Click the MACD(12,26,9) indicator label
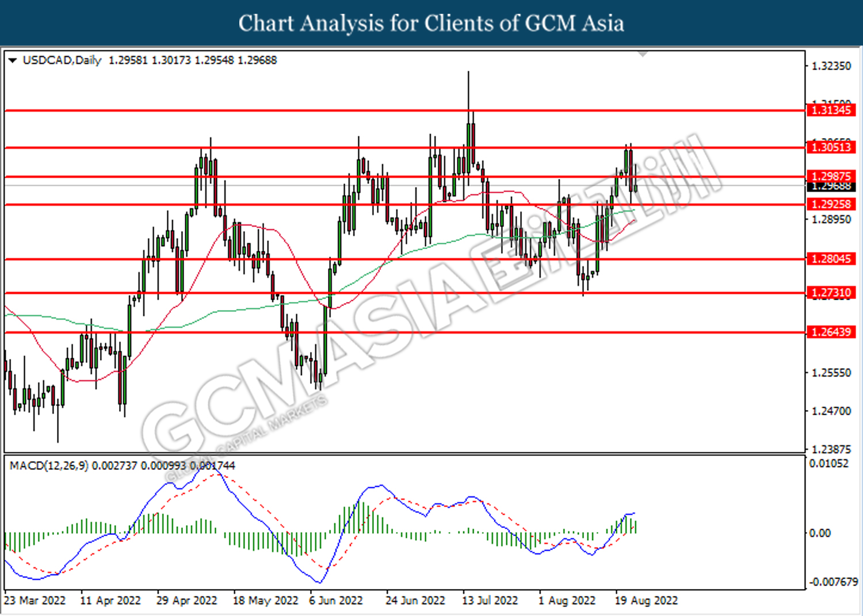 click(x=49, y=465)
